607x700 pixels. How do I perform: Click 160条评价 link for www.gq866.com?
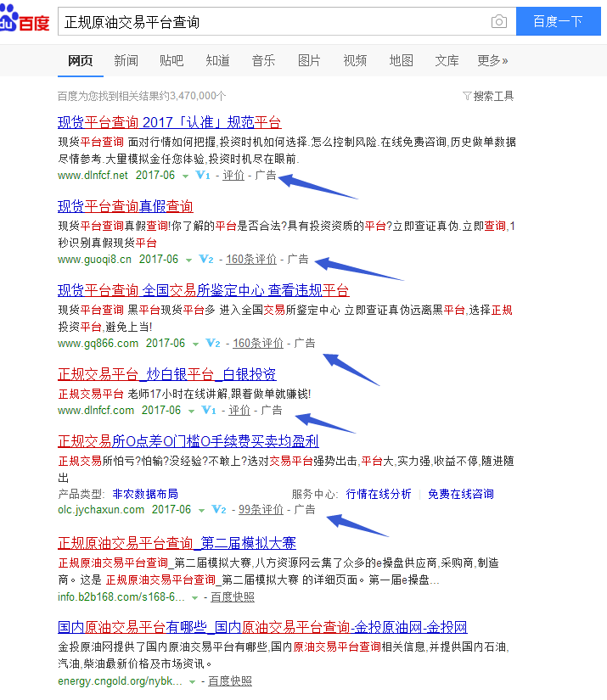[x=258, y=343]
